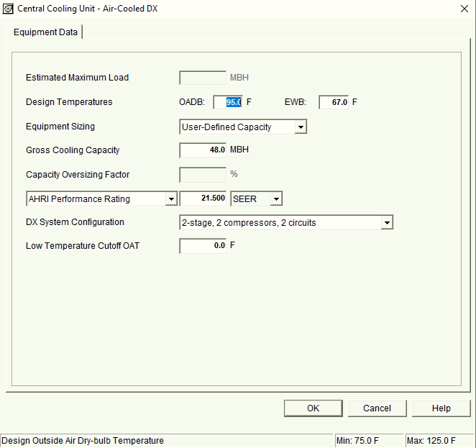476x448 pixels.
Task: Open Help for this dialog
Action: pos(441,408)
